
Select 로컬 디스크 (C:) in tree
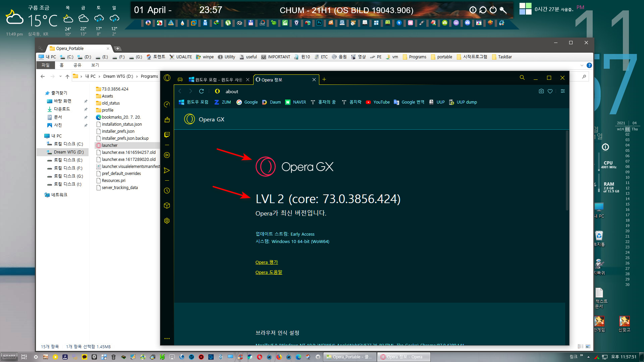tap(65, 144)
